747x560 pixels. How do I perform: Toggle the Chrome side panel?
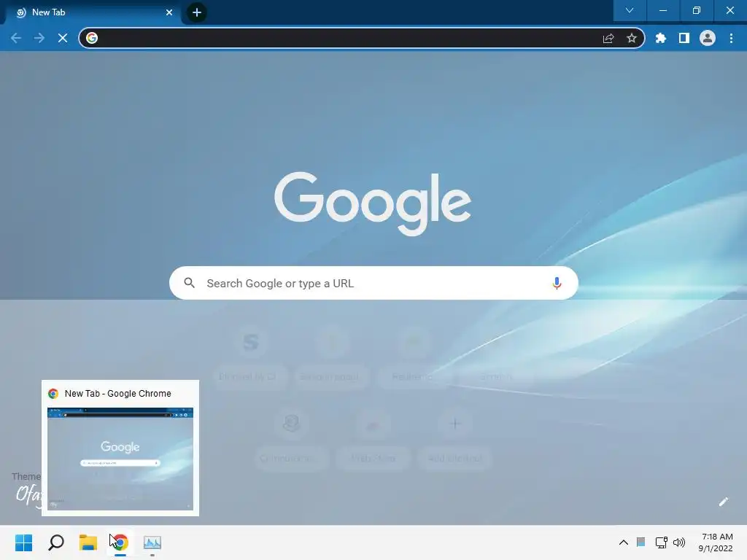(x=684, y=38)
